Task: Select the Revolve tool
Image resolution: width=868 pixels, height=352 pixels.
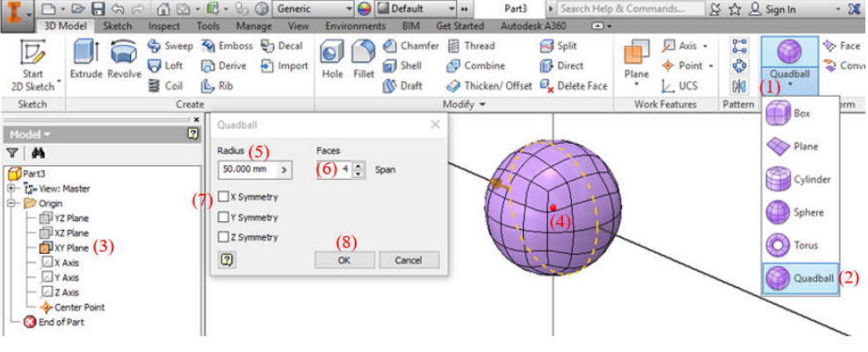Action: 124,55
